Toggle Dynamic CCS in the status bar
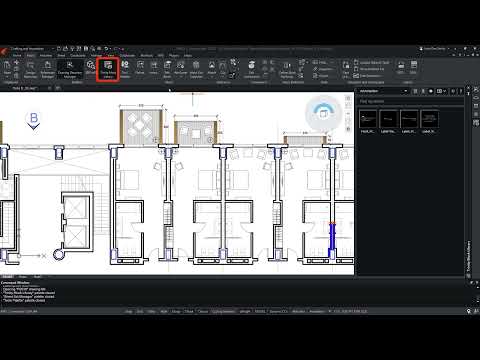480x360 pixels. pos(278,311)
